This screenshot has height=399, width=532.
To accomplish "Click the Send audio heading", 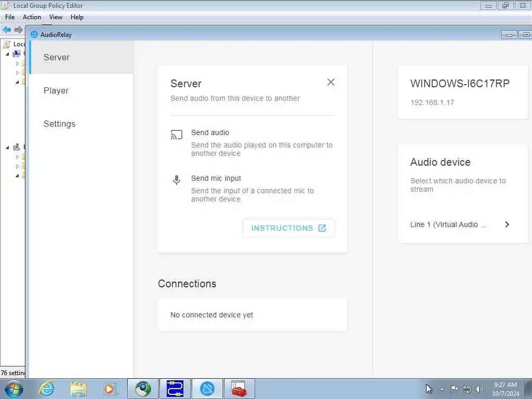I will [x=210, y=132].
